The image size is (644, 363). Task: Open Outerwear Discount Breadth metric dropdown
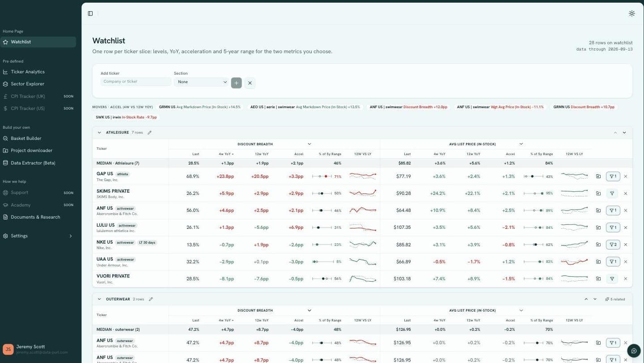point(309,310)
